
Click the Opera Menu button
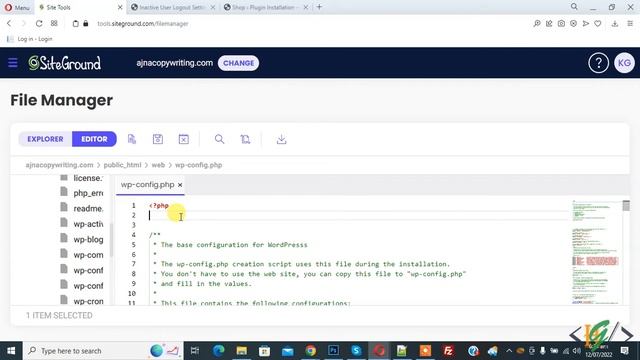tap(17, 7)
